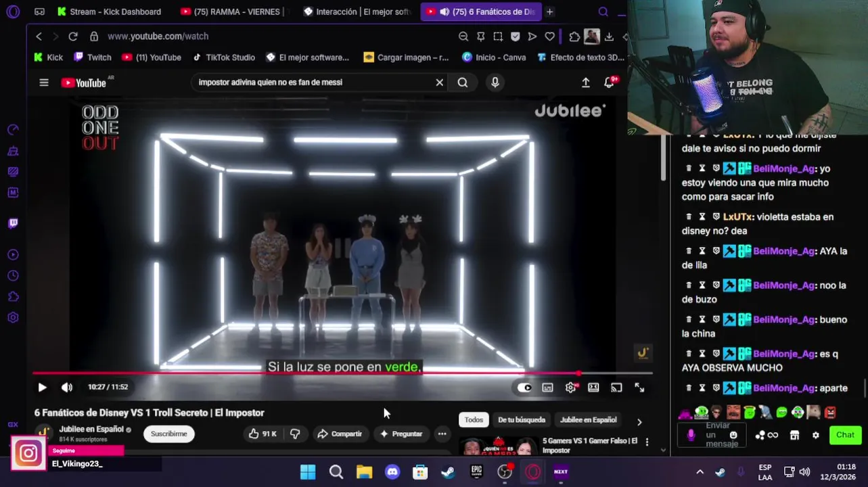Image resolution: width=868 pixels, height=487 pixels.
Task: Reload the current page
Action: [x=73, y=37]
